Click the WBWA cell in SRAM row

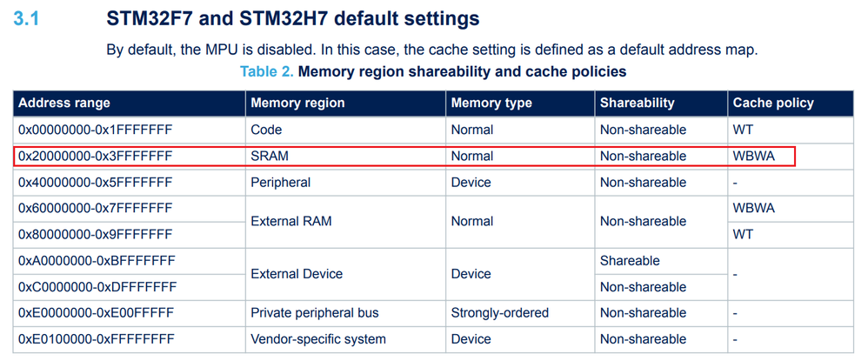point(753,157)
